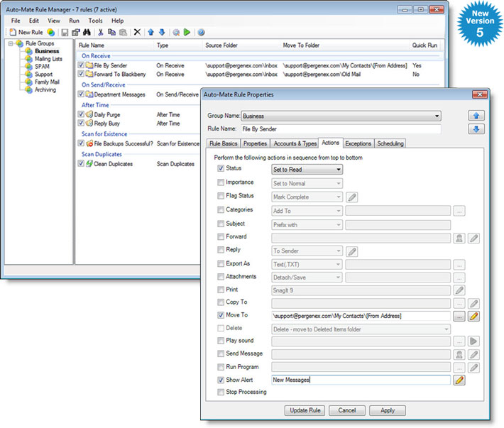Delete rule with the black X icon

(x=137, y=33)
